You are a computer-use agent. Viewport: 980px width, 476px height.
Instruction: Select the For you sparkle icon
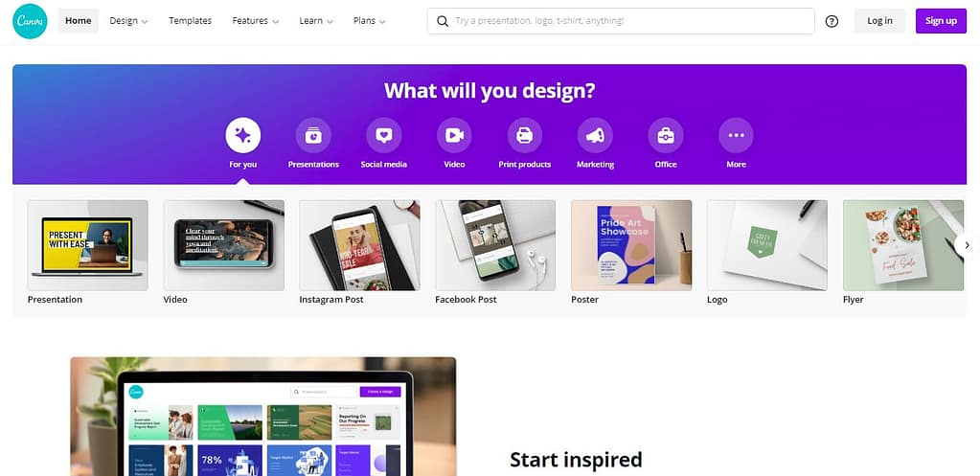pyautogui.click(x=243, y=135)
